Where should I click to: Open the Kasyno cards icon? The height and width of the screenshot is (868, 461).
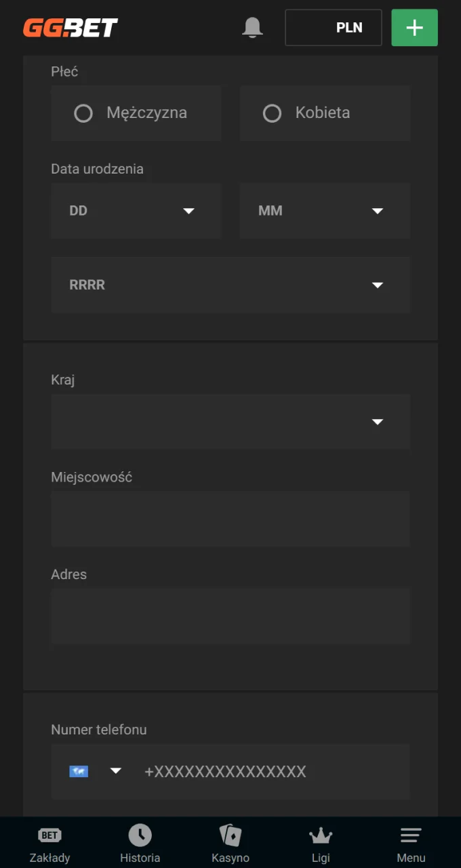coord(230,835)
